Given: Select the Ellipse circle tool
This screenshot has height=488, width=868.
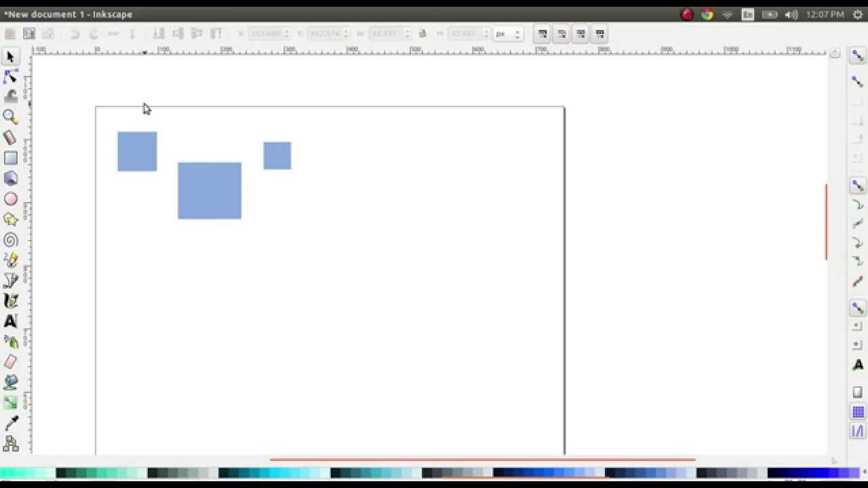Looking at the screenshot, I should 10,199.
